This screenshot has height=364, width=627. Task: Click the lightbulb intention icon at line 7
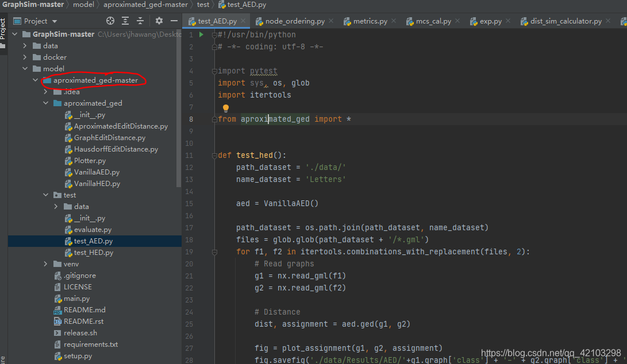point(226,107)
